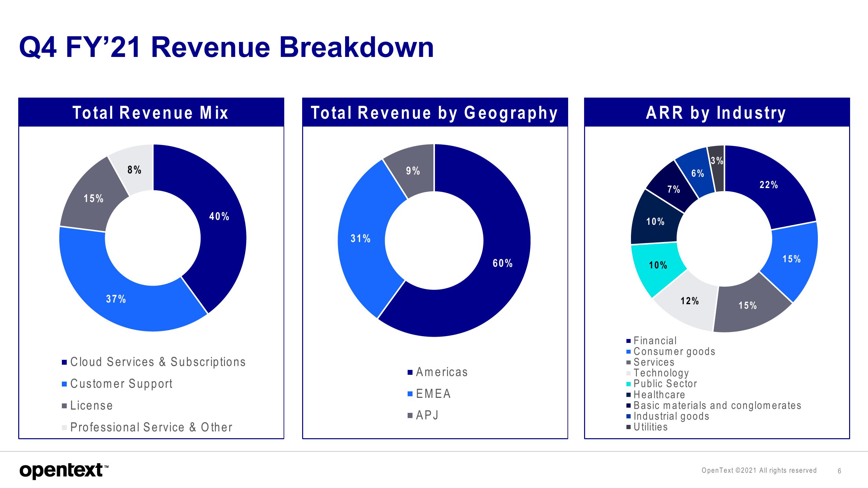The width and height of the screenshot is (868, 488).
Task: Click the Healthcare legend color swatch
Action: click(628, 395)
